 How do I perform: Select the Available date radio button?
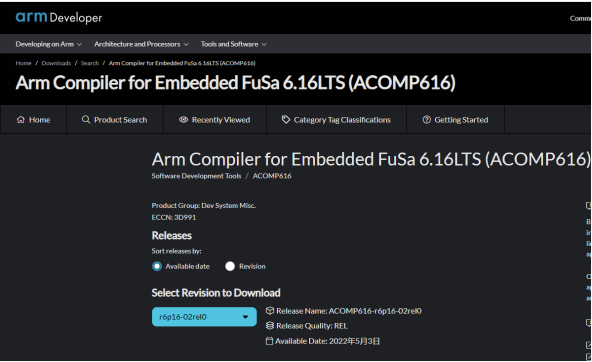[x=157, y=266]
